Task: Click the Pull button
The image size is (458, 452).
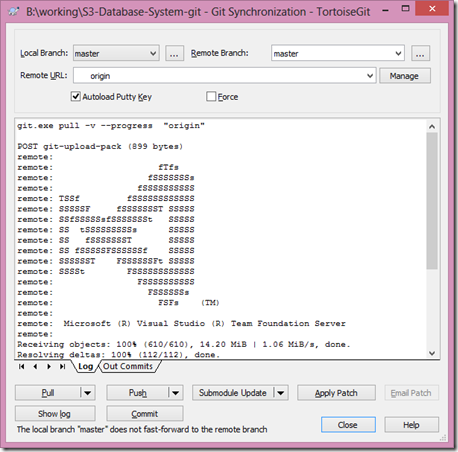Action: [48, 393]
